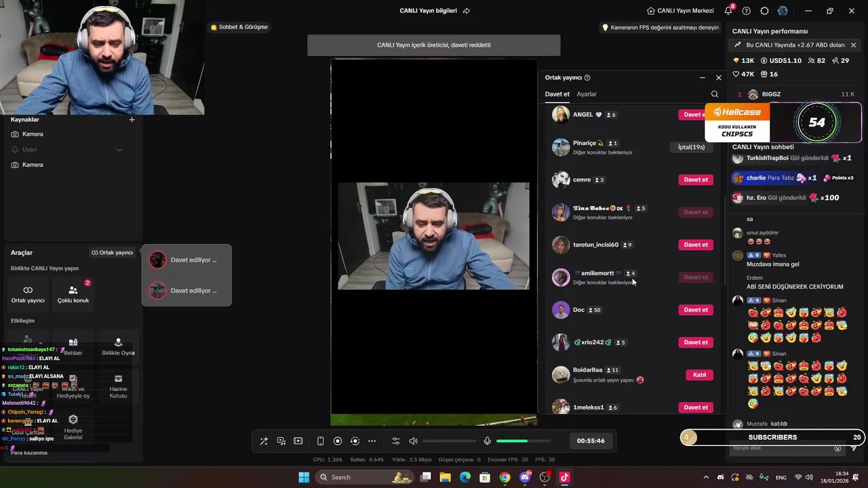Image resolution: width=868 pixels, height=488 pixels.
Task: Click the Windows taskbar Search box
Action: (x=364, y=477)
